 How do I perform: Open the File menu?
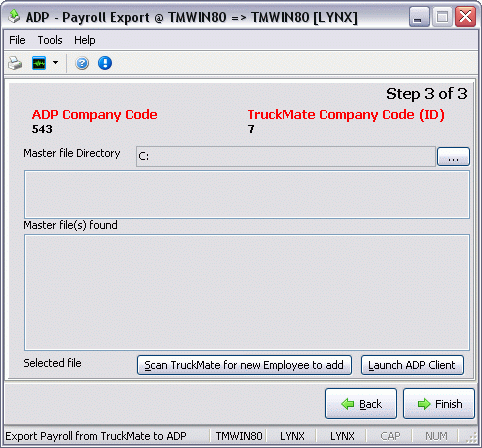(x=17, y=40)
